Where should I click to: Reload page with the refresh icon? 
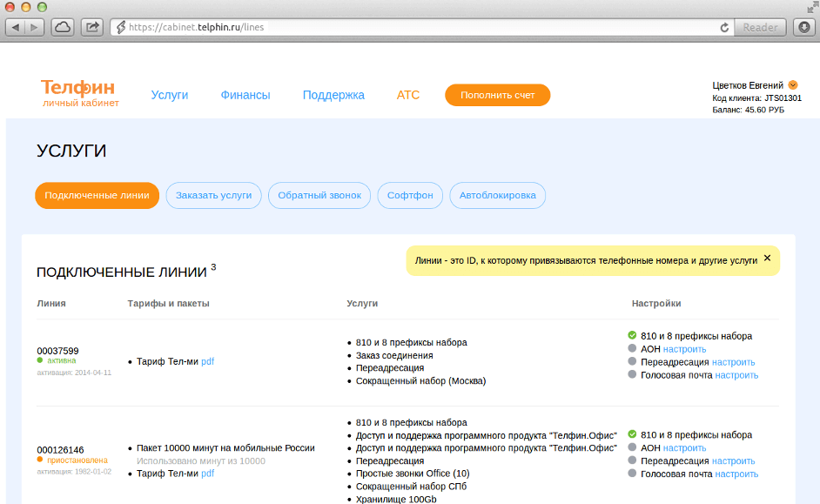pyautogui.click(x=724, y=27)
